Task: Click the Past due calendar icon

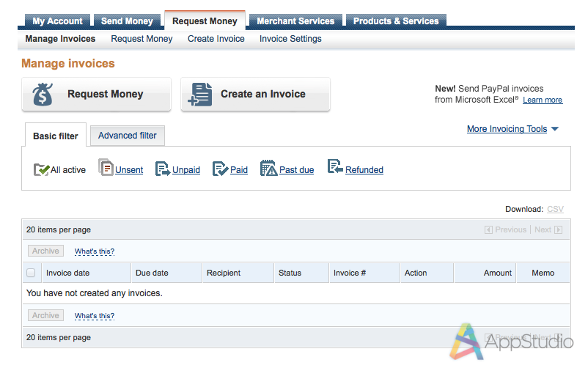Action: (x=268, y=169)
